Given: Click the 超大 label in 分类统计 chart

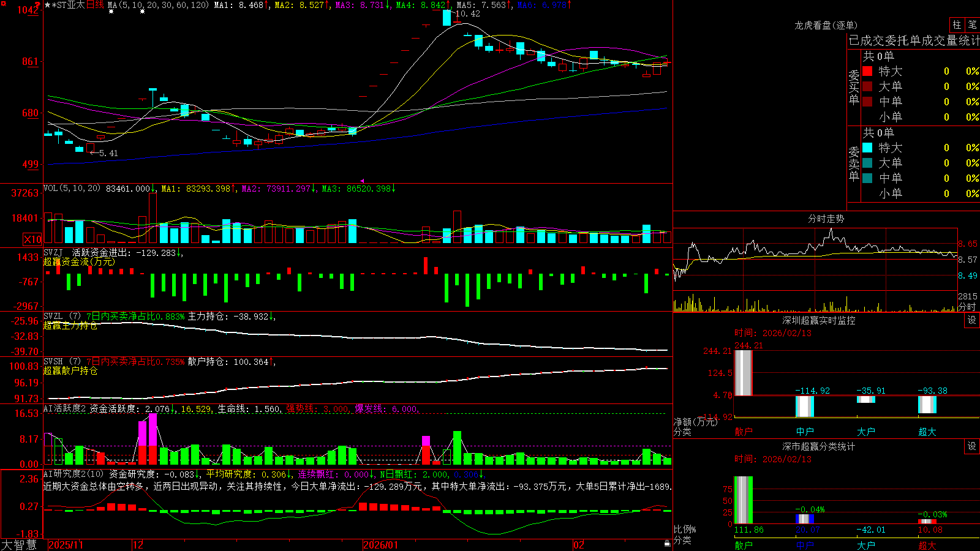Looking at the screenshot, I should coord(927,545).
